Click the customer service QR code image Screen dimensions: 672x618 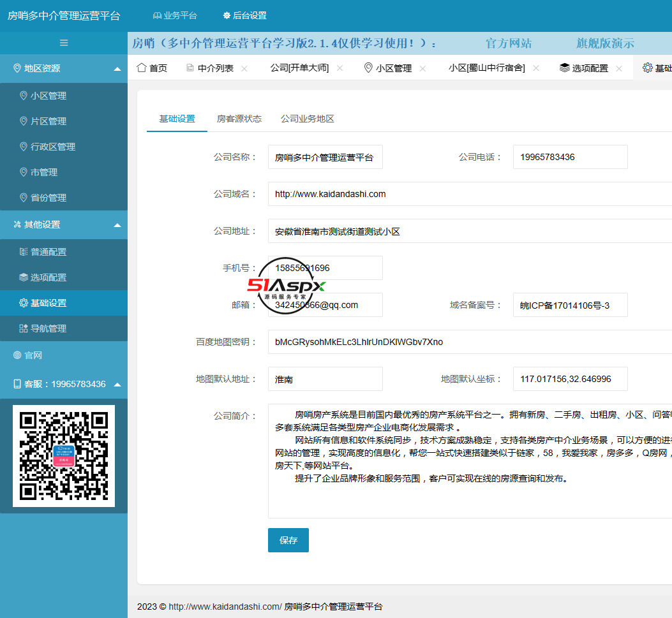coord(64,455)
